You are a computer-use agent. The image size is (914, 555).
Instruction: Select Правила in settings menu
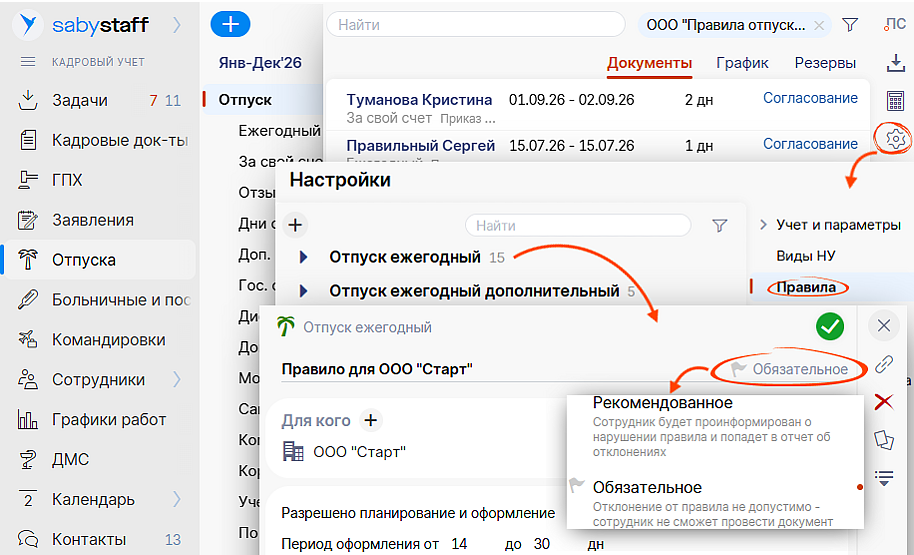click(x=806, y=287)
